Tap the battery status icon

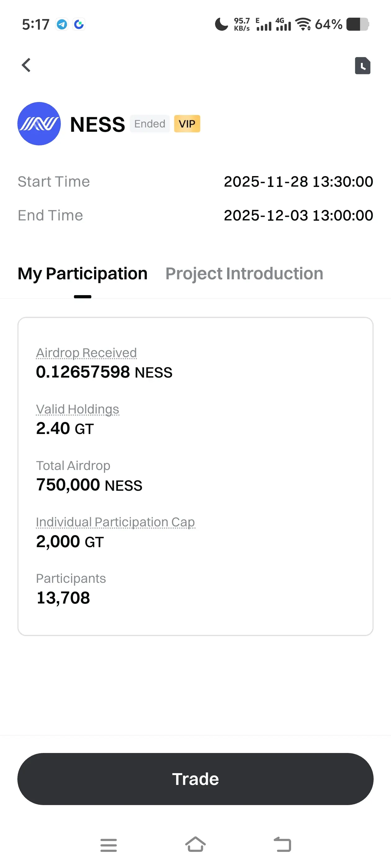pyautogui.click(x=357, y=24)
